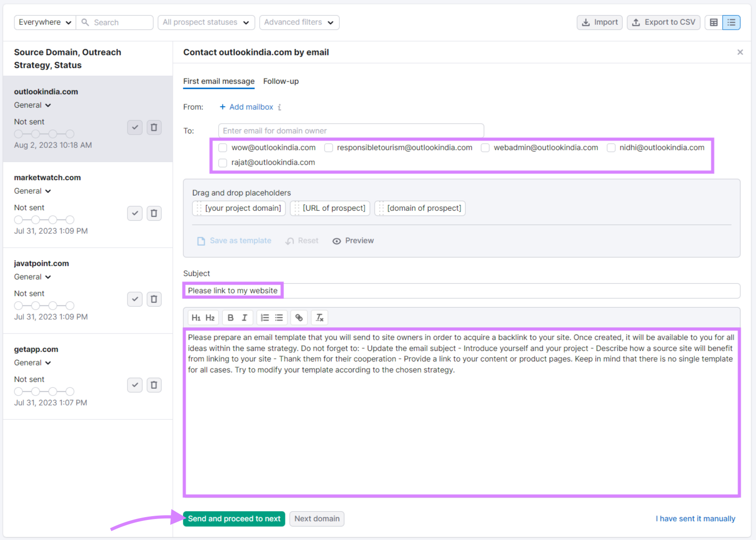Open General strategy dropdown for getapp.com
Screen dimensions: 756x540
click(32, 363)
